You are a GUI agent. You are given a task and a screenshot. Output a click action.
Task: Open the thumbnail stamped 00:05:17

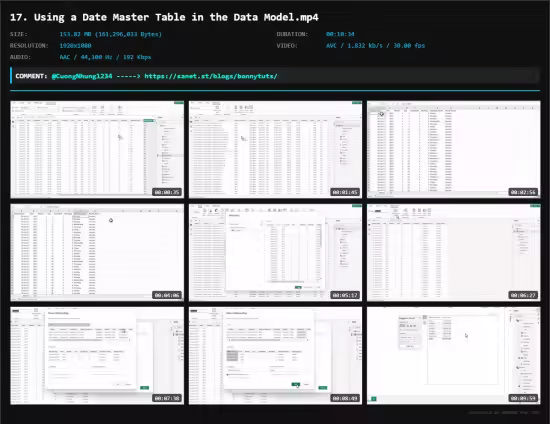click(275, 253)
